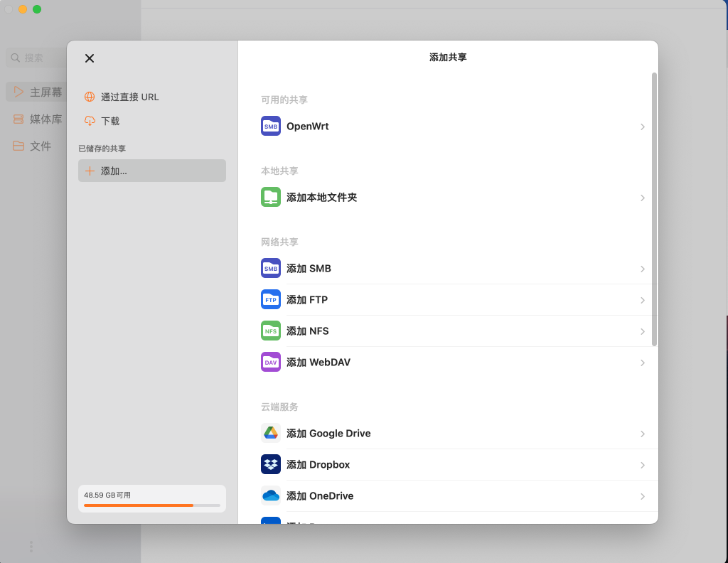This screenshot has height=563, width=728.
Task: Click the cloud download icon for 下载
Action: coord(88,120)
